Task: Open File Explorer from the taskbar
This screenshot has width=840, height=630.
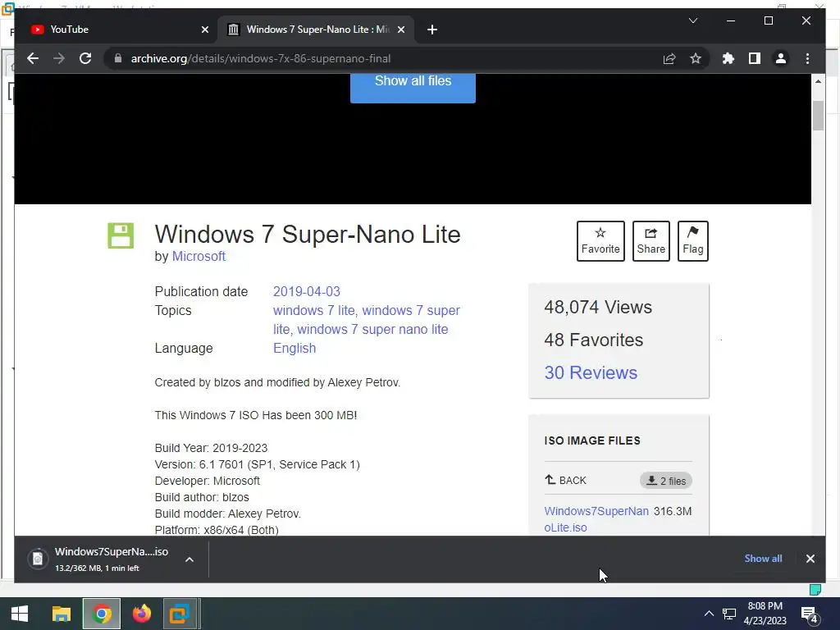Action: (x=61, y=614)
